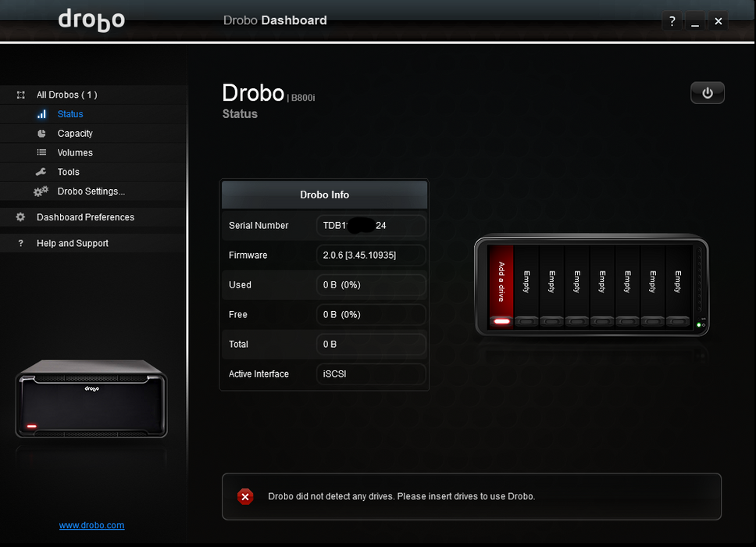Minimize the Drobo Dashboard window
This screenshot has height=547, width=756.
[695, 21]
